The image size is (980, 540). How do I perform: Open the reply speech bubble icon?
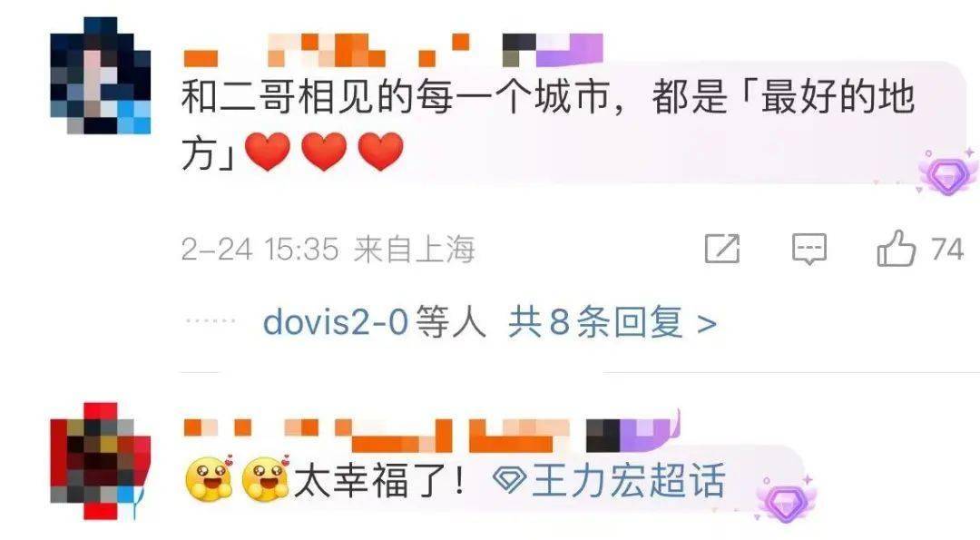click(x=809, y=249)
